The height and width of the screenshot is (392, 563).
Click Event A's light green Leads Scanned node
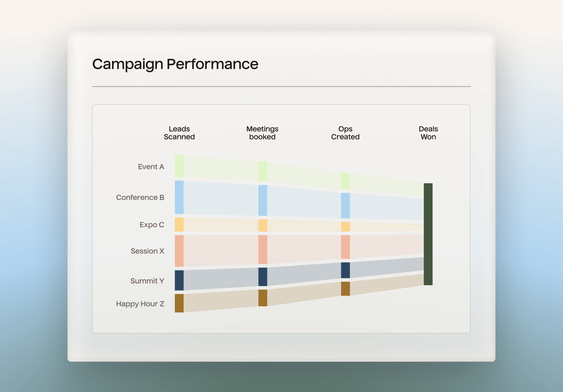[179, 166]
